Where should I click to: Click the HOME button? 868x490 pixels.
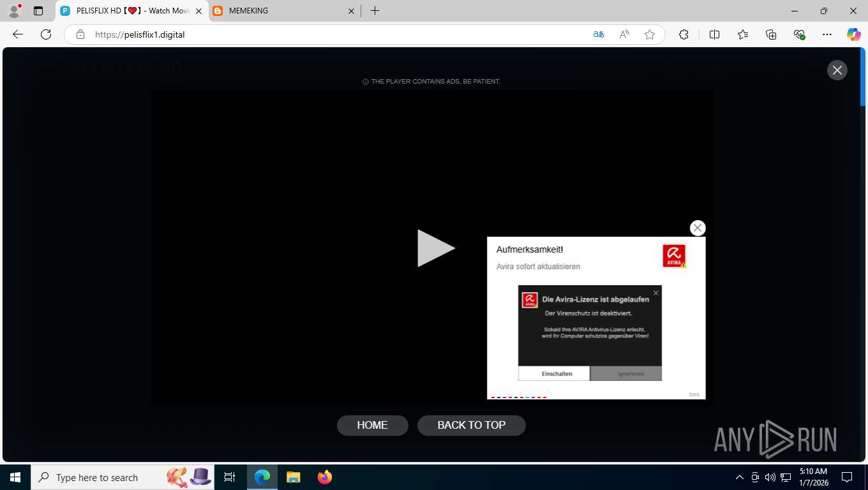coord(373,426)
